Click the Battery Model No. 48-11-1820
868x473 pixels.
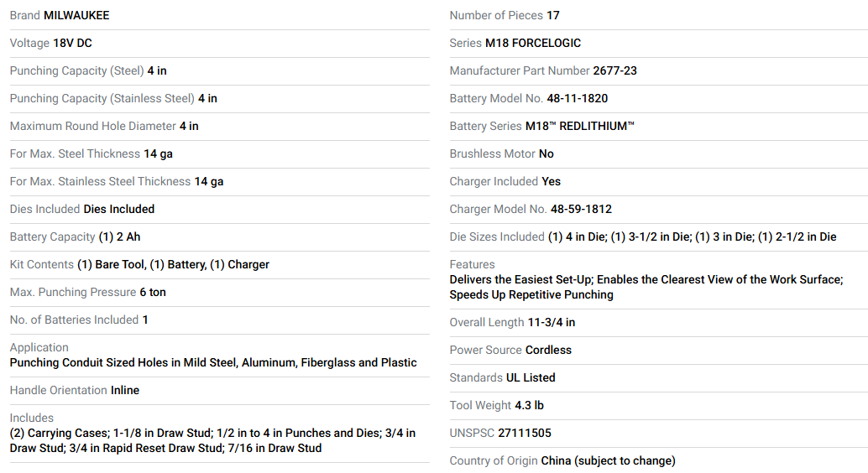point(577,98)
